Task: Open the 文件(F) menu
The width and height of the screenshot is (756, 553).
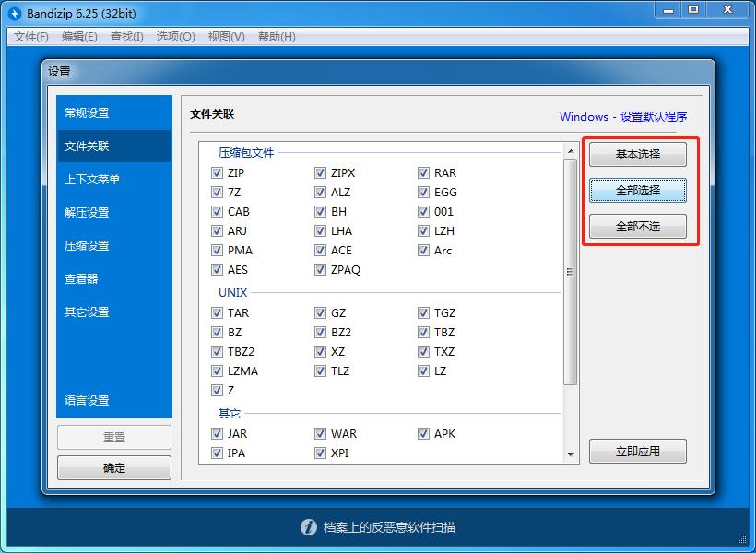Action: [x=30, y=37]
